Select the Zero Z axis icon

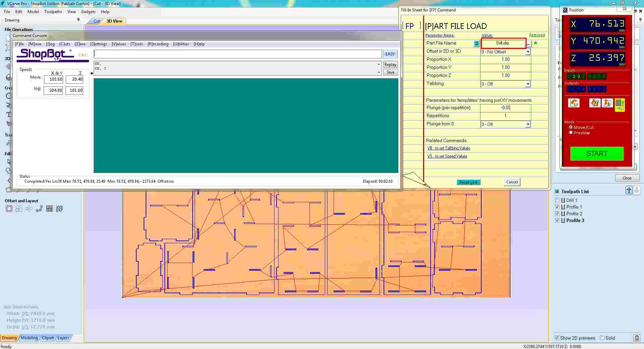(607, 103)
